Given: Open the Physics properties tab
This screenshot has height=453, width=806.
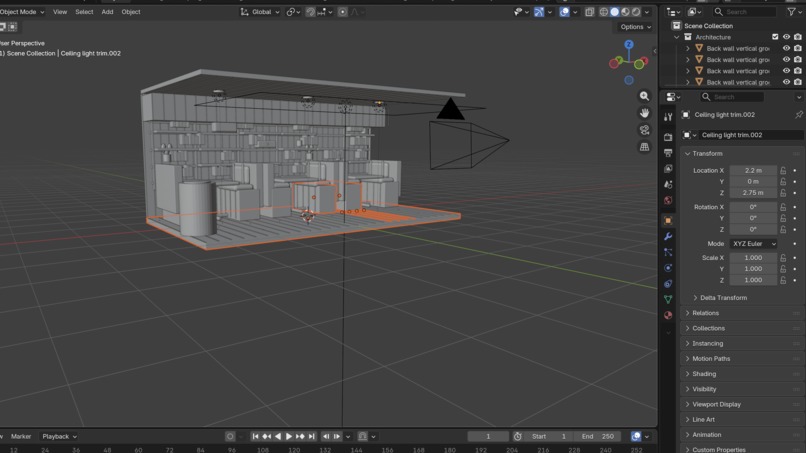Looking at the screenshot, I should coord(668,268).
